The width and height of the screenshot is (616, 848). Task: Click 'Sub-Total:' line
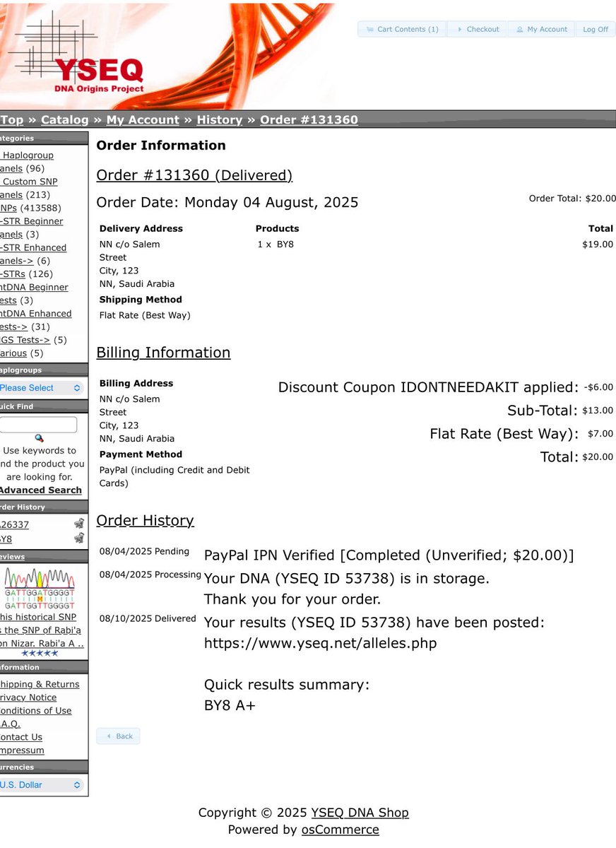[x=543, y=411]
